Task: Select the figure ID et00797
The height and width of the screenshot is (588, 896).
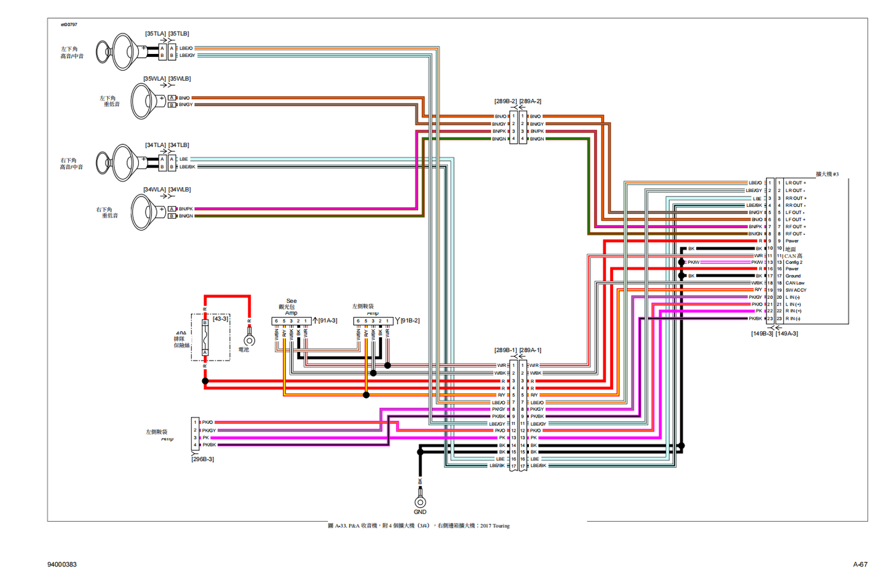Action: 69,25
